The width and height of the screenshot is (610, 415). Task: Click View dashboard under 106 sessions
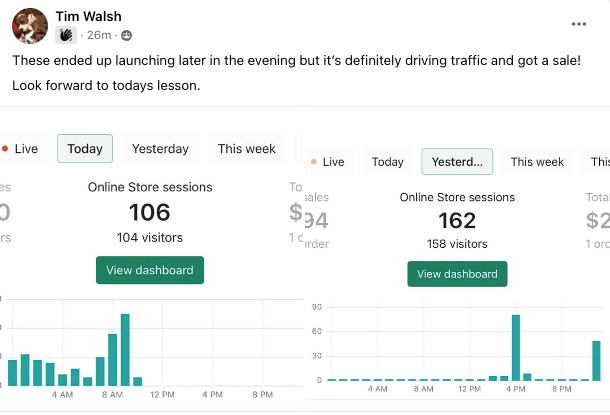click(x=150, y=270)
